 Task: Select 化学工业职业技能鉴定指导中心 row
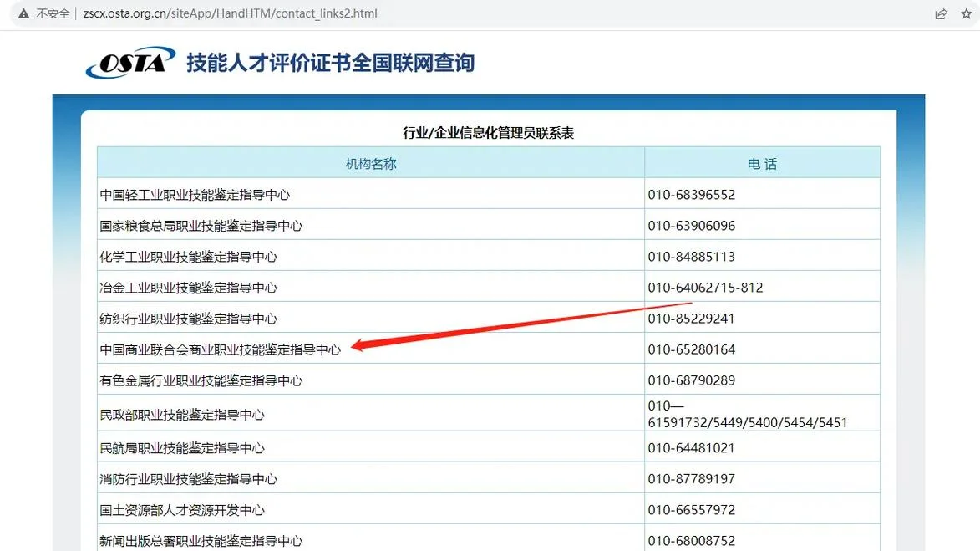(x=489, y=257)
